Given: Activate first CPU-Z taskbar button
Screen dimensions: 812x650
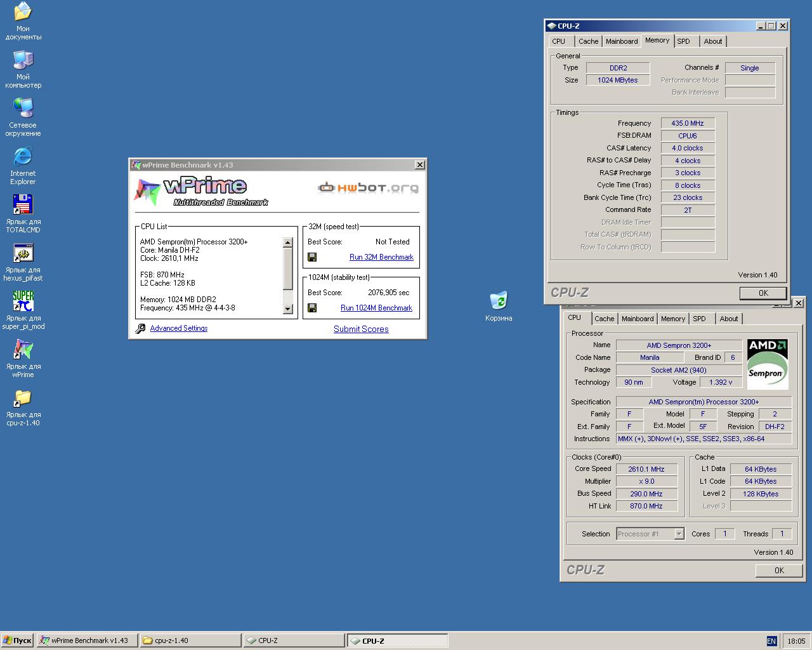Looking at the screenshot, I should (x=294, y=640).
